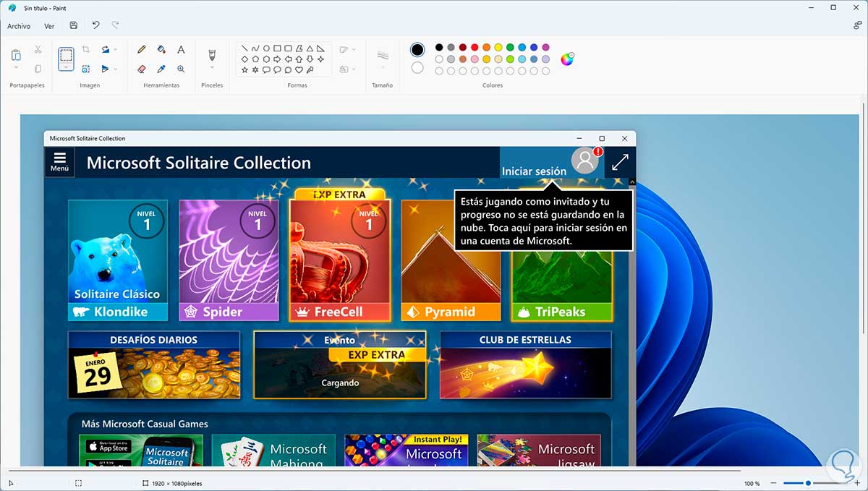Click the 1920 × 1080pixeles size readout
The height and width of the screenshot is (491, 868).
click(177, 483)
